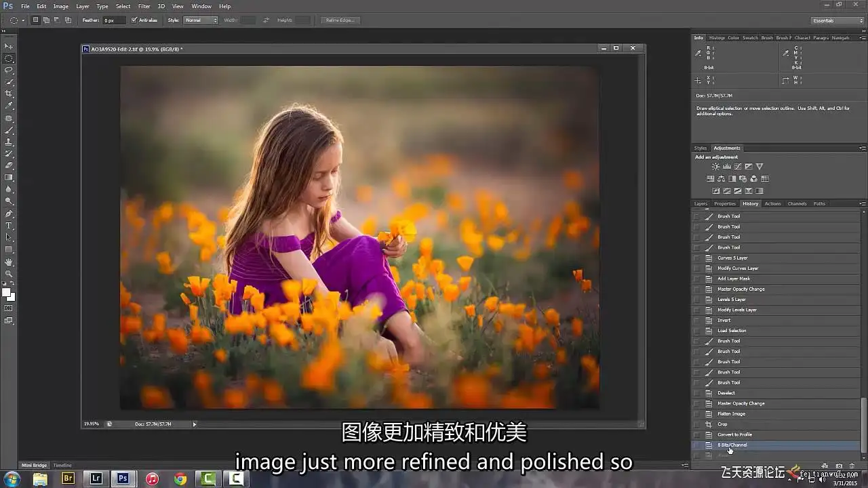This screenshot has height=488, width=868.
Task: Add a Brightness/Contrast adjustment
Action: pos(716,166)
